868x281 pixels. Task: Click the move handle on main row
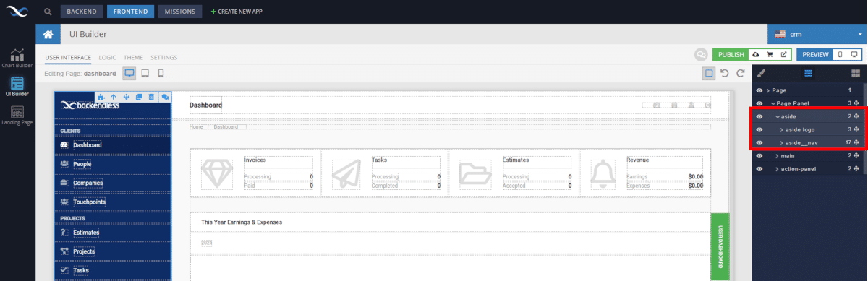856,155
